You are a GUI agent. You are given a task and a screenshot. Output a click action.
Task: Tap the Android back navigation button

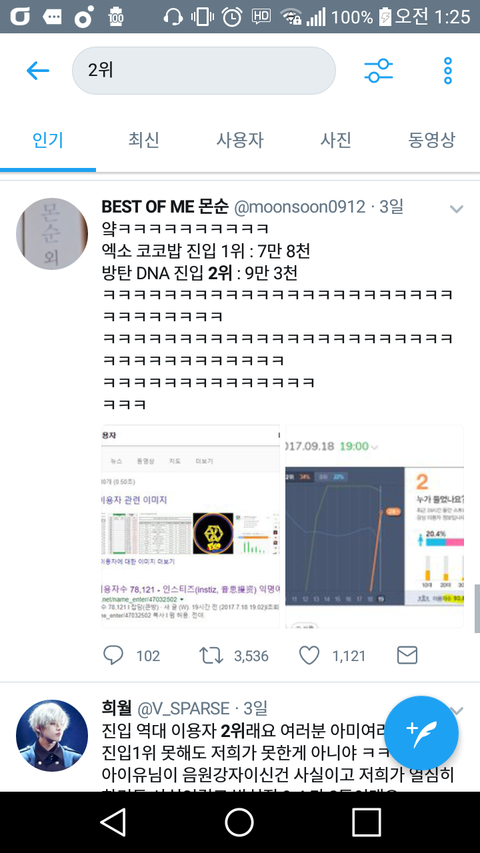[113, 821]
